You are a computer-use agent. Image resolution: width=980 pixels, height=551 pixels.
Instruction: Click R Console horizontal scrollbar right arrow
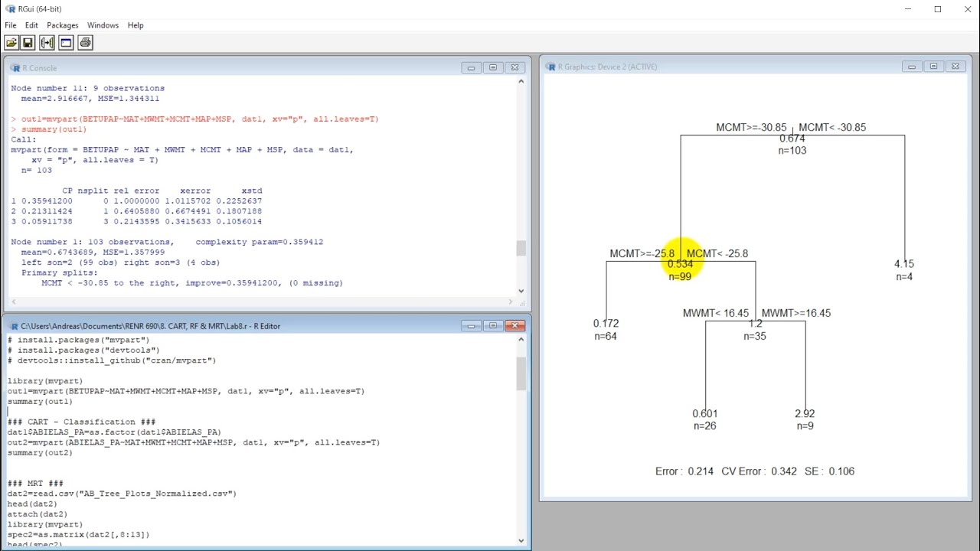(x=511, y=302)
